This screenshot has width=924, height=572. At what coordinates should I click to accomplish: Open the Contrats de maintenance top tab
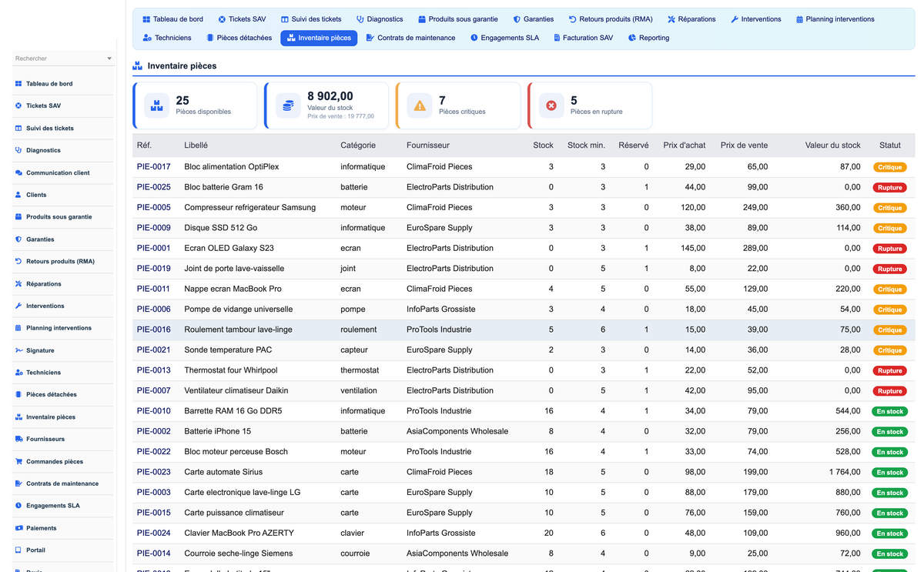click(410, 38)
